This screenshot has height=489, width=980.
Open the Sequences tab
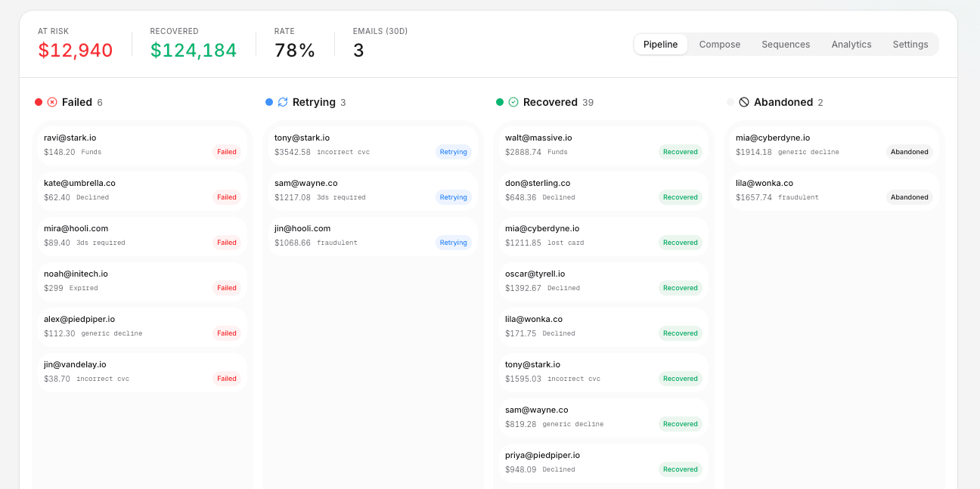click(x=786, y=45)
